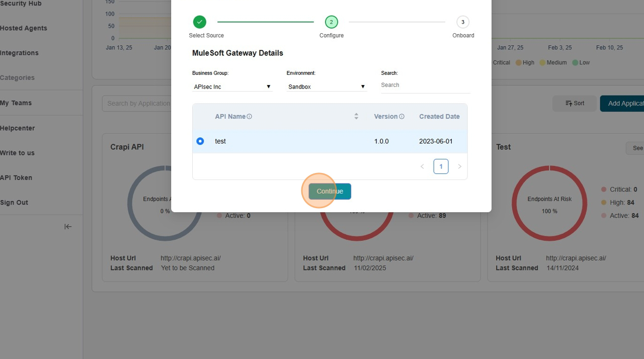Open the Business Group dropdown
This screenshot has height=359, width=644.
tap(232, 87)
